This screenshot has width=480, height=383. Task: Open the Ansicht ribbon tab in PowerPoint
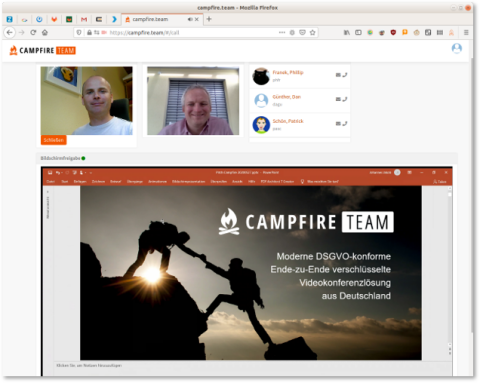(237, 182)
